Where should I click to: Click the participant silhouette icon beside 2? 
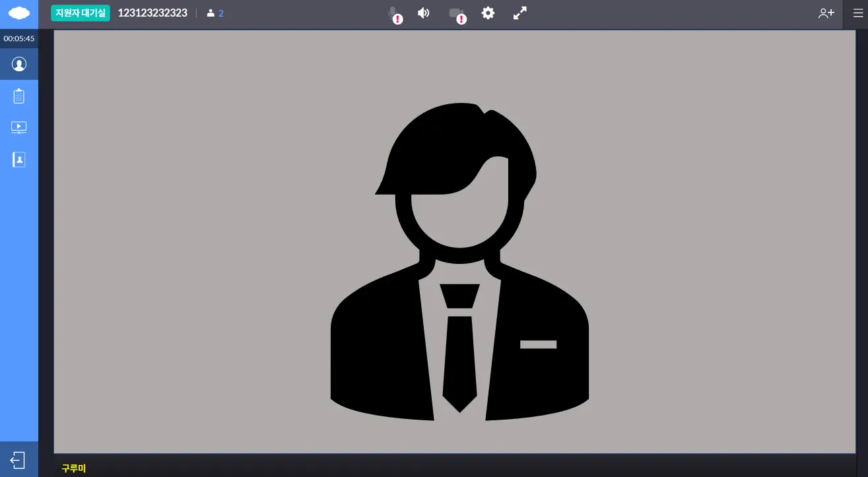pos(211,13)
